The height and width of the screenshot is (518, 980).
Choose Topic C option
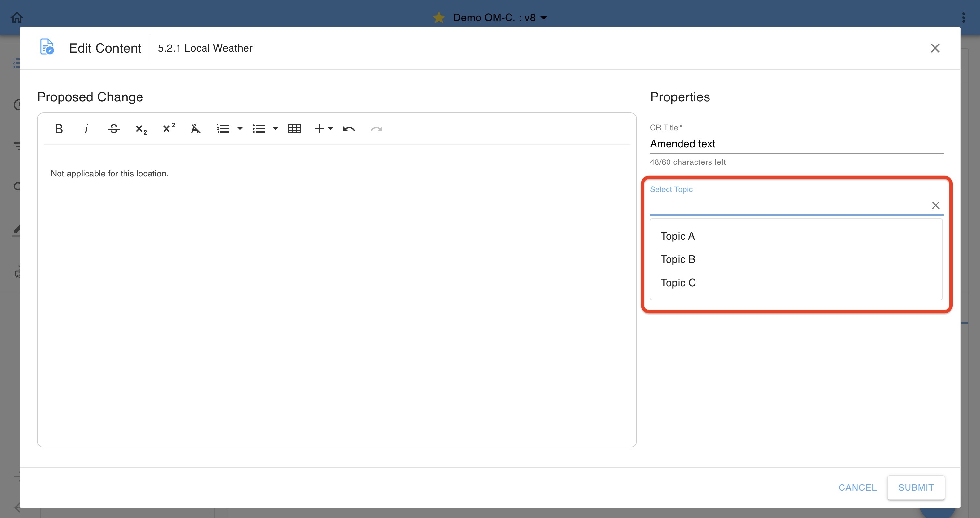point(678,283)
